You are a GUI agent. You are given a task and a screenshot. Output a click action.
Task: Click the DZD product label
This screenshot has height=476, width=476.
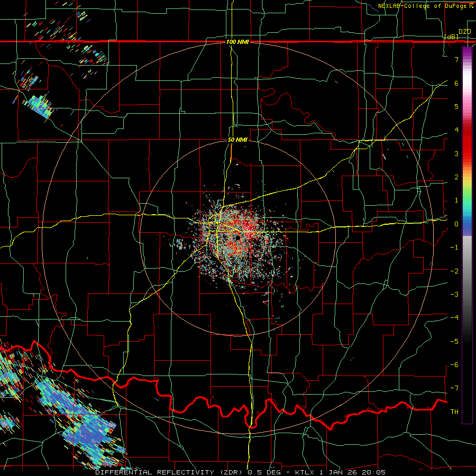point(464,32)
